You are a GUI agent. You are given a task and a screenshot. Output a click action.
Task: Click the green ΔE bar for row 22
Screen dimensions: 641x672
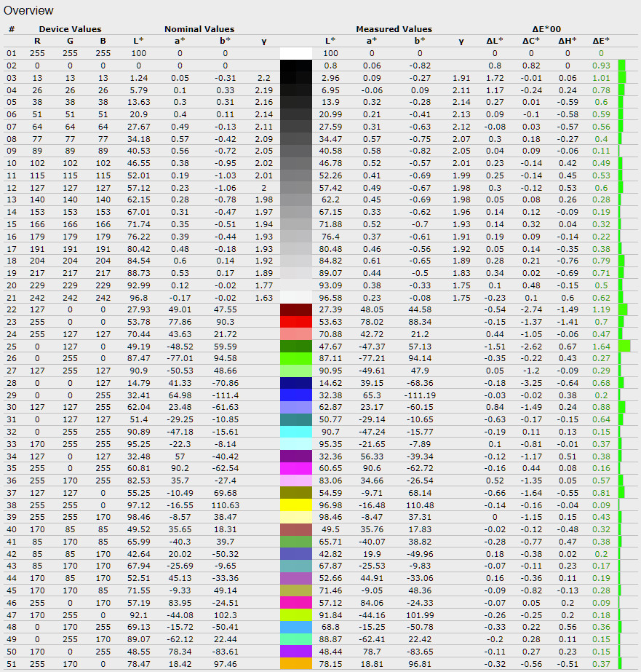622,309
